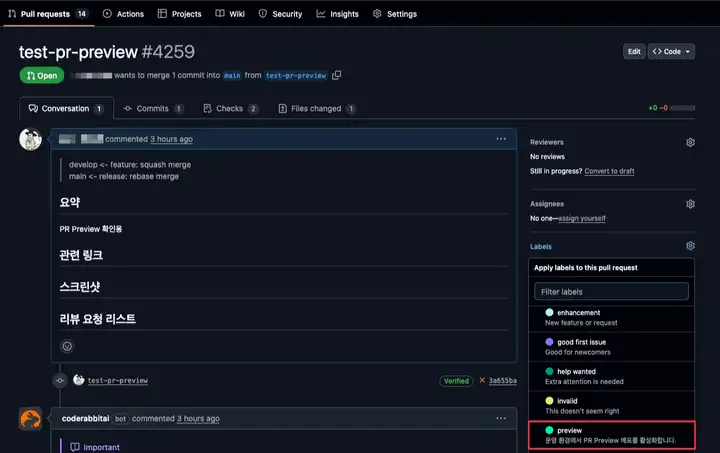Click the 리뷰 요청 리스트 heading
The height and width of the screenshot is (453, 720).
point(97,319)
